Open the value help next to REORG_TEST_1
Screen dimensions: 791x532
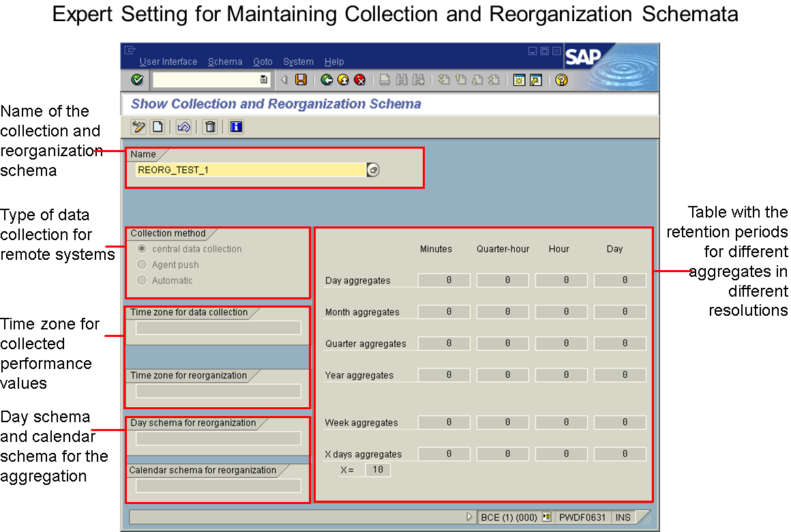click(x=373, y=170)
